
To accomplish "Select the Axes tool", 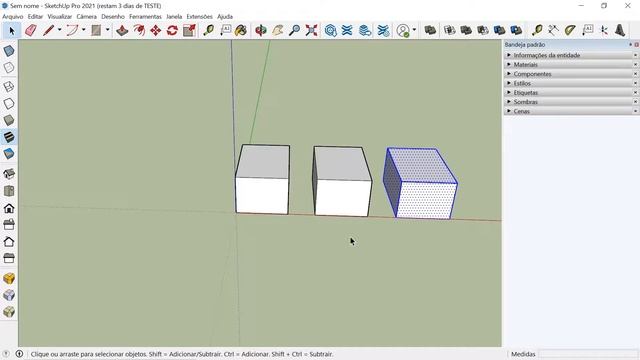I will tap(604, 30).
